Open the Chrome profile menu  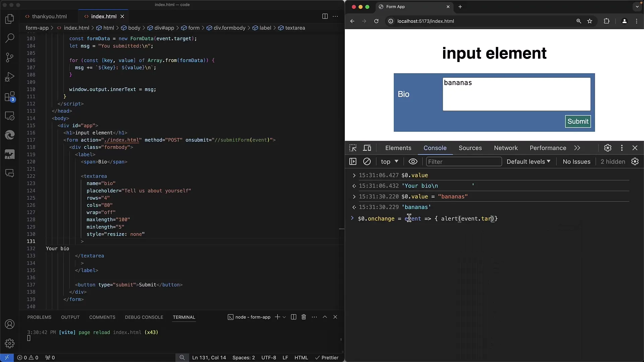point(624,21)
